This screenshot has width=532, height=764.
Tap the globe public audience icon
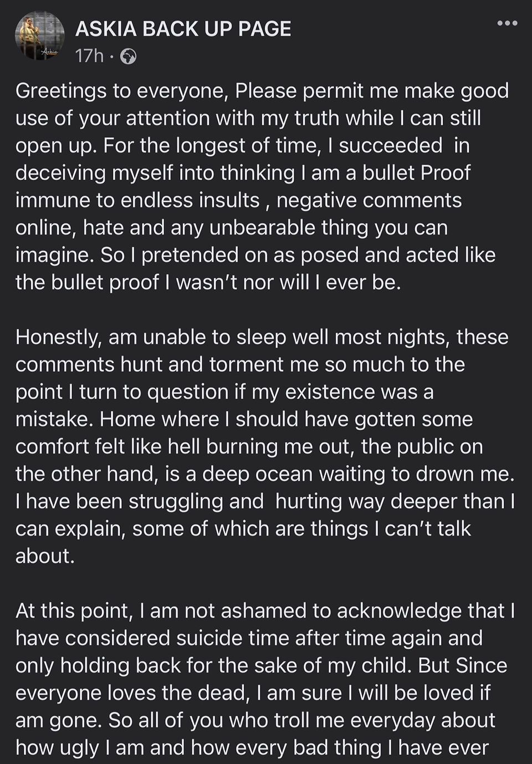[128, 57]
